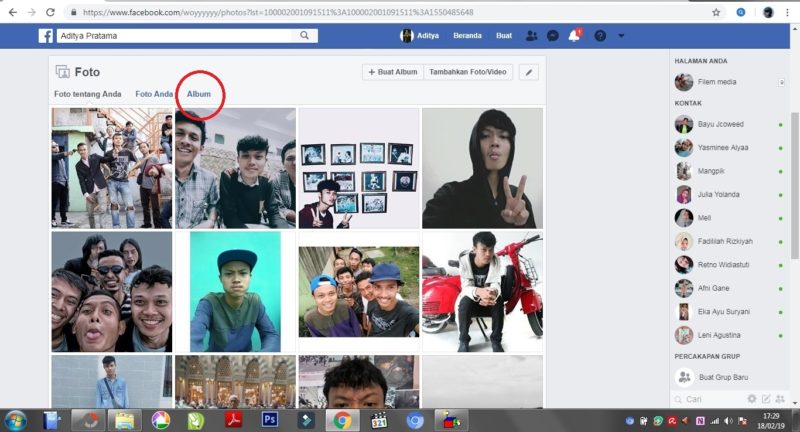Open the photo of man in black hoodie
800x432 pixels.
(483, 168)
